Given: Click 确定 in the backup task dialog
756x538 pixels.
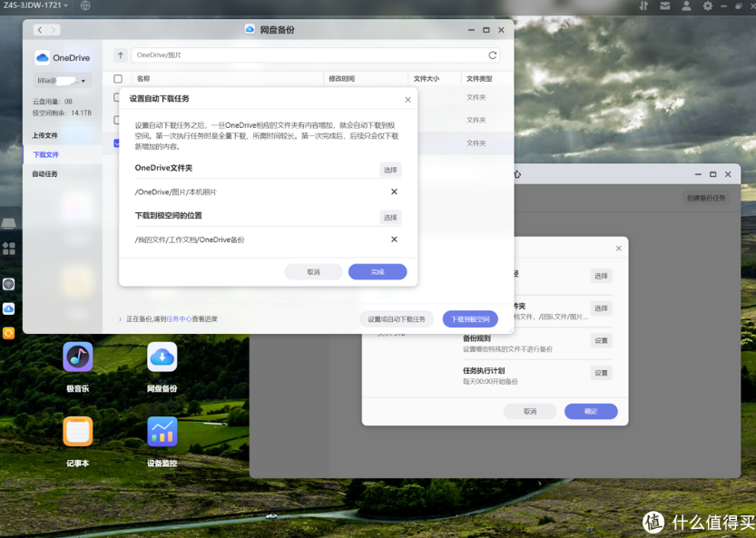Looking at the screenshot, I should point(591,411).
